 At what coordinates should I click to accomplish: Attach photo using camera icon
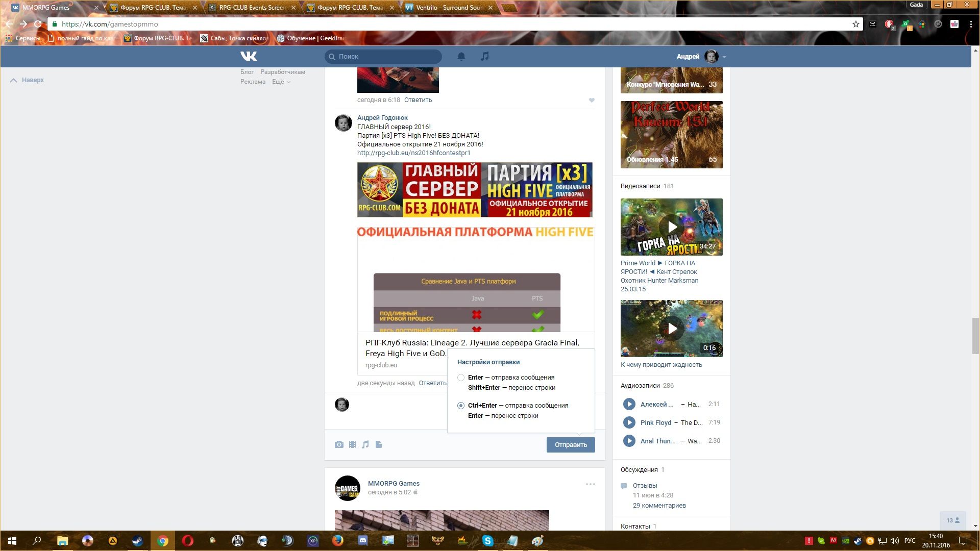coord(339,444)
